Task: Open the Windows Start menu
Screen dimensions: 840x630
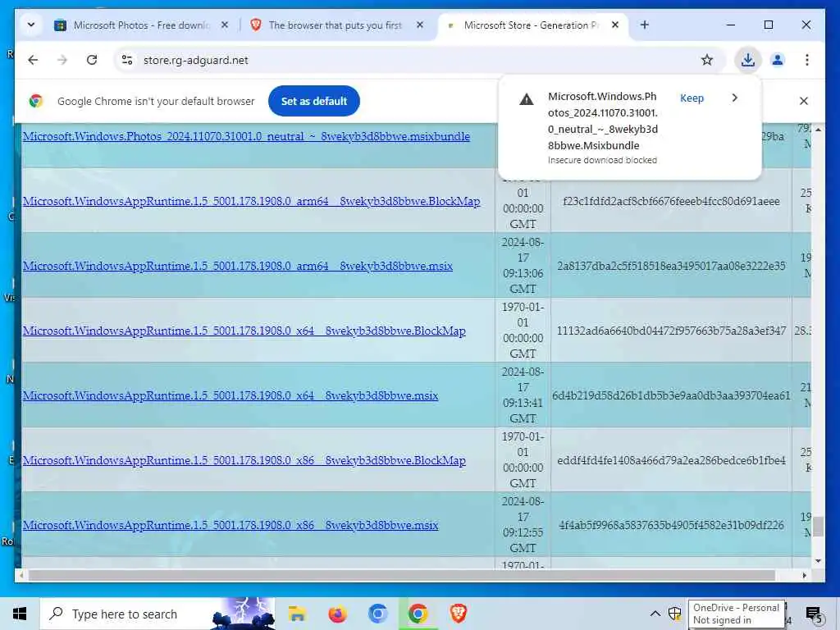Action: coord(20,614)
